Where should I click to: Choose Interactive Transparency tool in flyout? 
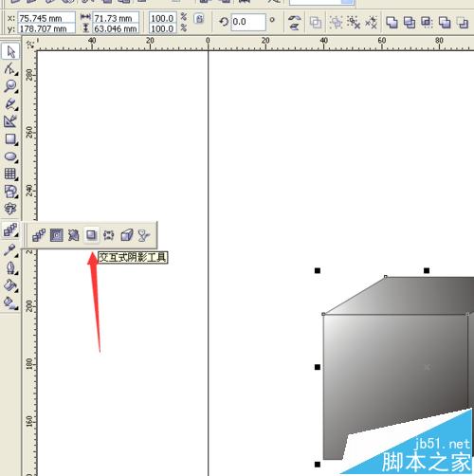[x=144, y=235]
